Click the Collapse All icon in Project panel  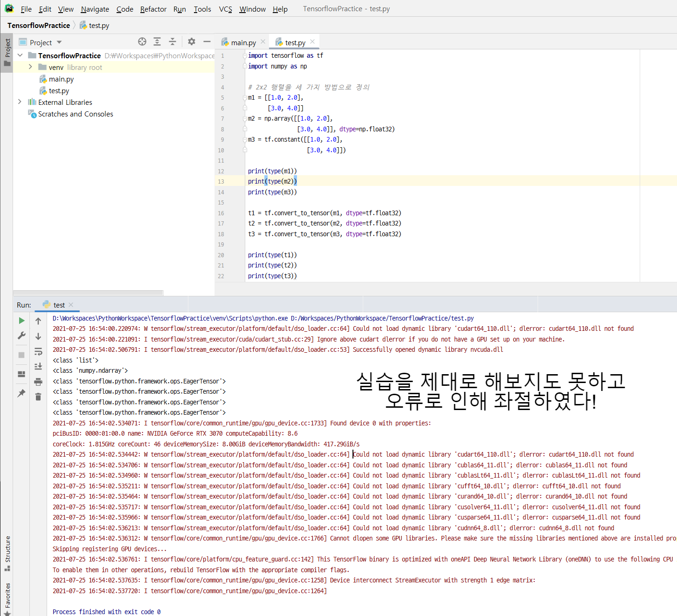coord(173,41)
